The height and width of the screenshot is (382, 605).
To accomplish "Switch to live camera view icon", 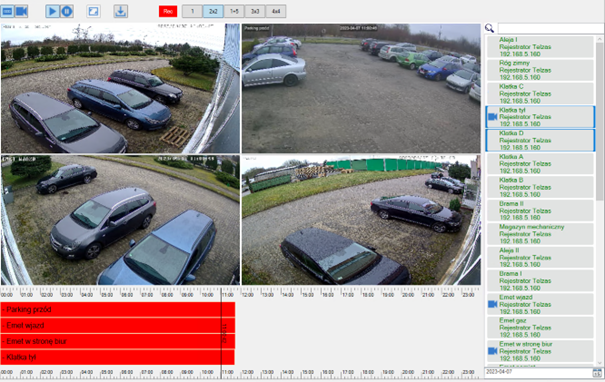I will point(21,11).
